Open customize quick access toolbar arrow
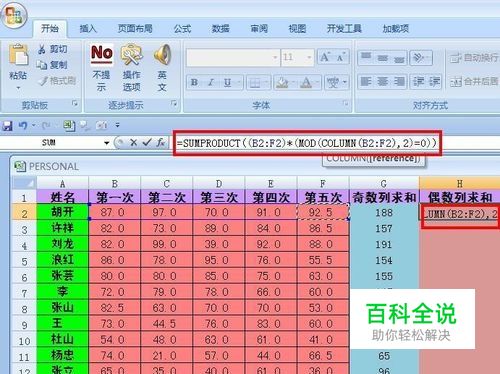 (117, 126)
